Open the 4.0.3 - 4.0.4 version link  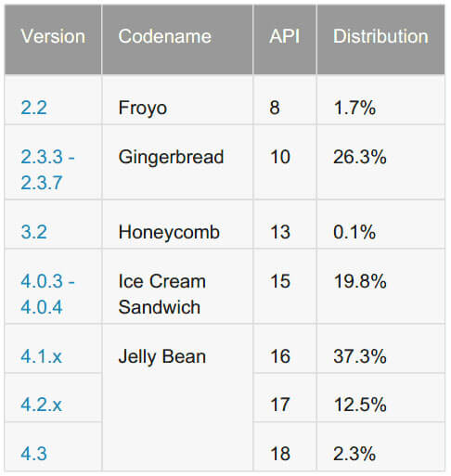click(47, 294)
